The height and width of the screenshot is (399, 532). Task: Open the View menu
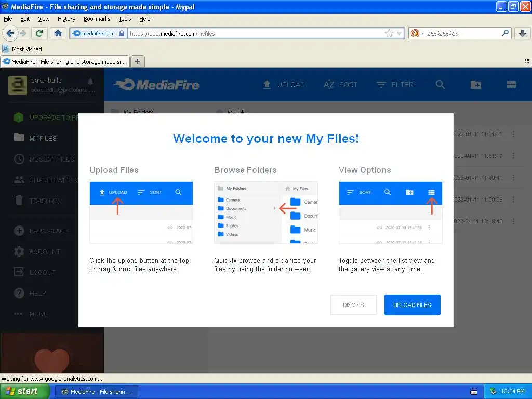(44, 19)
